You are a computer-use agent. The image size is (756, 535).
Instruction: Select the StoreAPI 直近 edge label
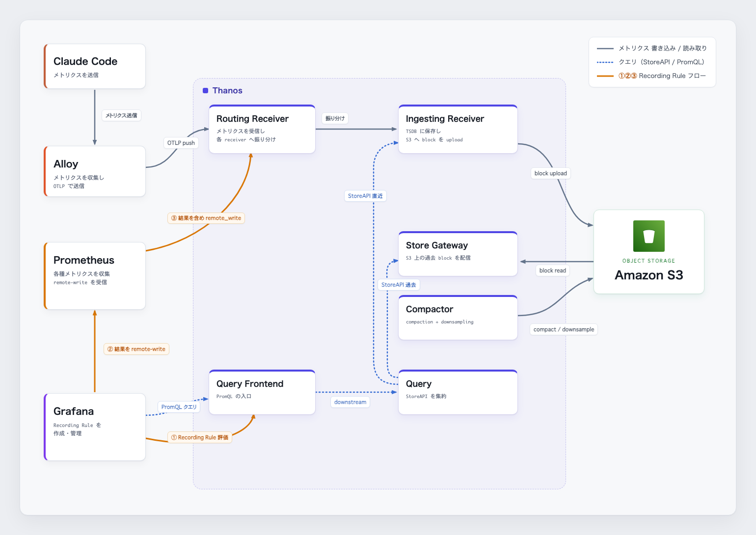pos(365,196)
